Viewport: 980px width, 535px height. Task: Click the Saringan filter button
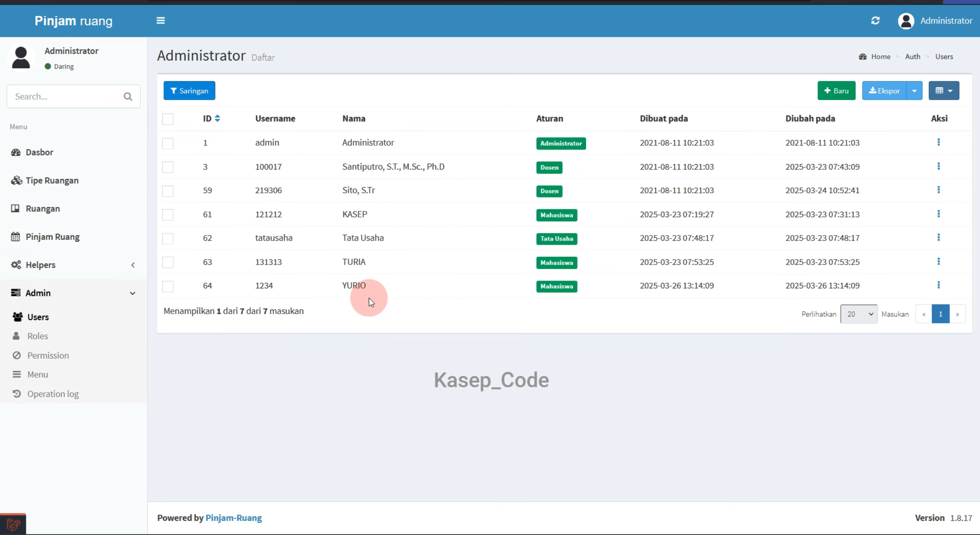[189, 91]
